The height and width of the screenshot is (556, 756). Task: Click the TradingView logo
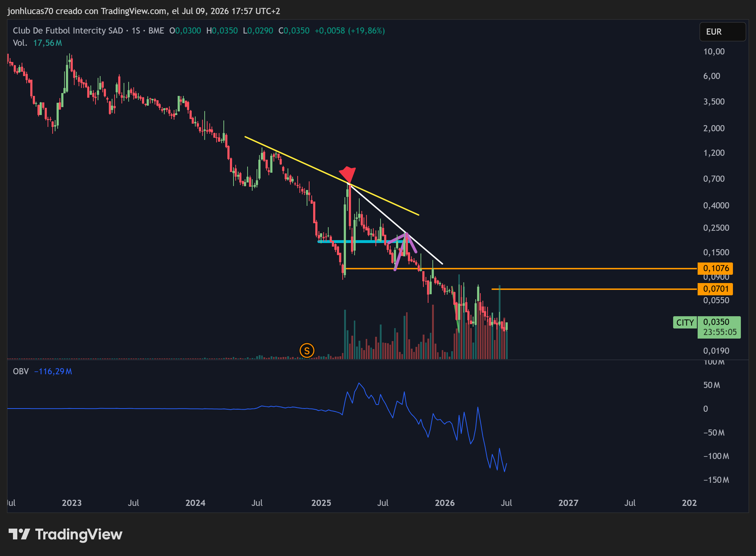pyautogui.click(x=66, y=534)
